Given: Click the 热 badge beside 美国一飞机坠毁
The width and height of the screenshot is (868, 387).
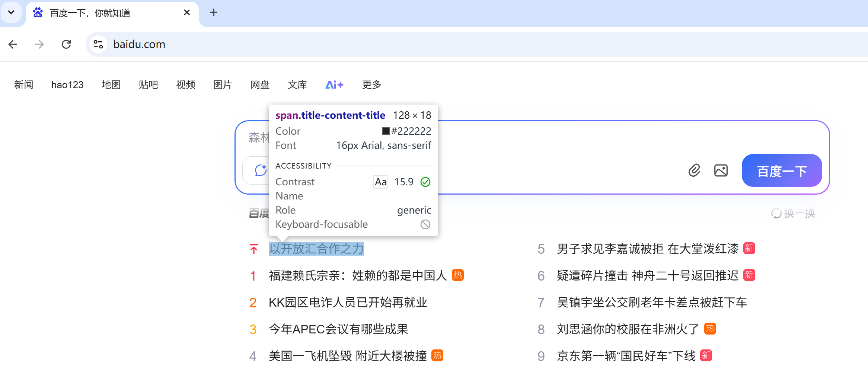Looking at the screenshot, I should coord(437,355).
